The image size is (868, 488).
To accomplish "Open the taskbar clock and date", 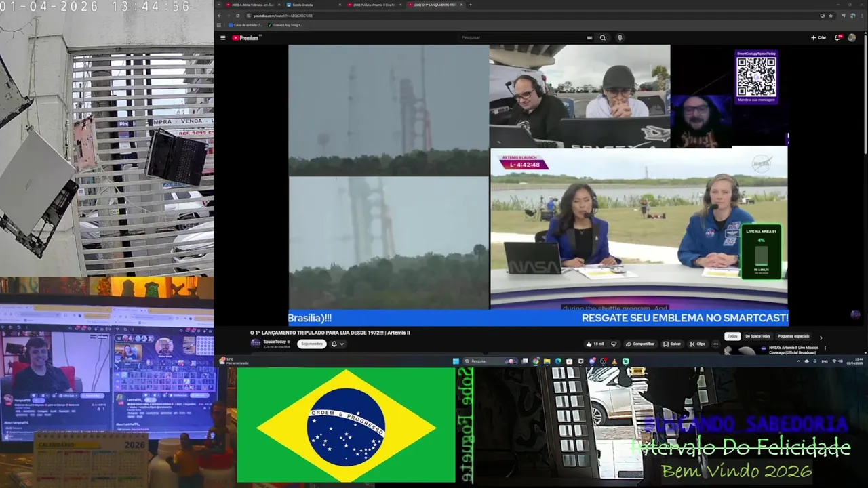I will [854, 361].
